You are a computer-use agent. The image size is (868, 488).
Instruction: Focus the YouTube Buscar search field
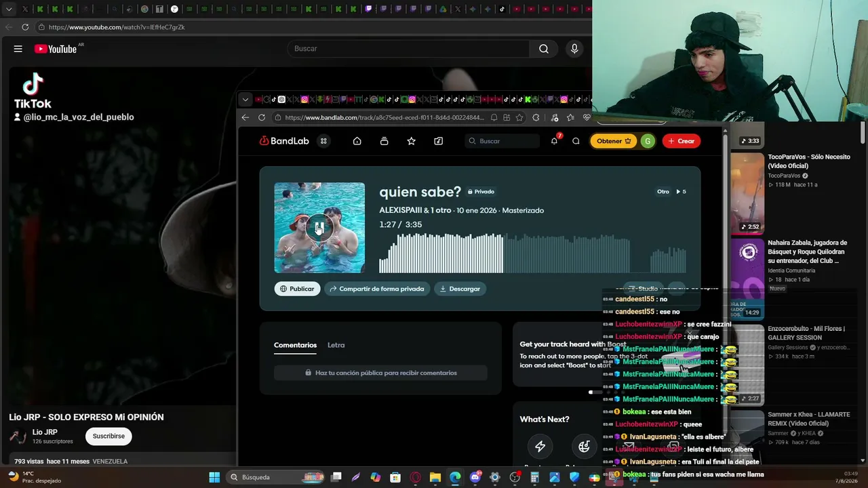[408, 49]
